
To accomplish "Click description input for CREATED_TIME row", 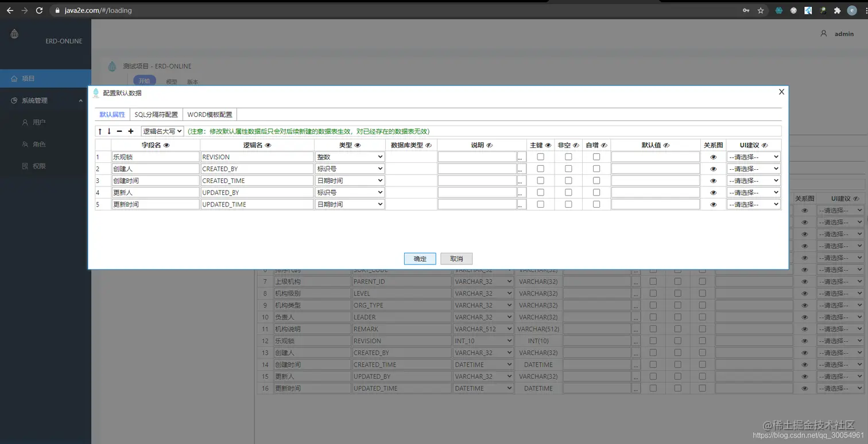I will click(x=477, y=181).
